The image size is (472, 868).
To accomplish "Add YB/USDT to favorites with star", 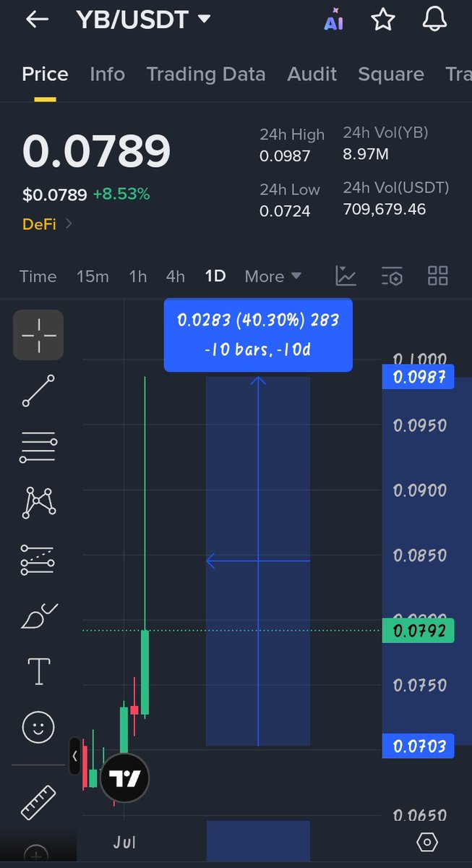I will point(383,20).
